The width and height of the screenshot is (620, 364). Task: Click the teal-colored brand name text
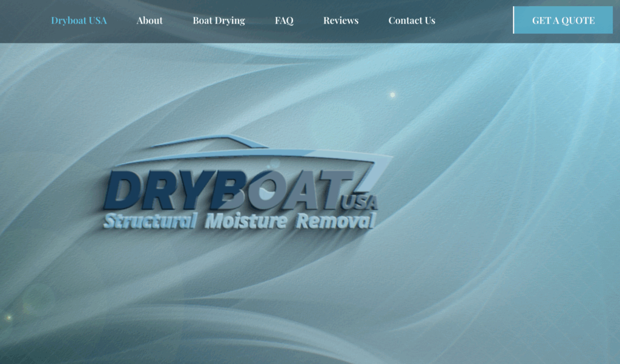point(79,20)
